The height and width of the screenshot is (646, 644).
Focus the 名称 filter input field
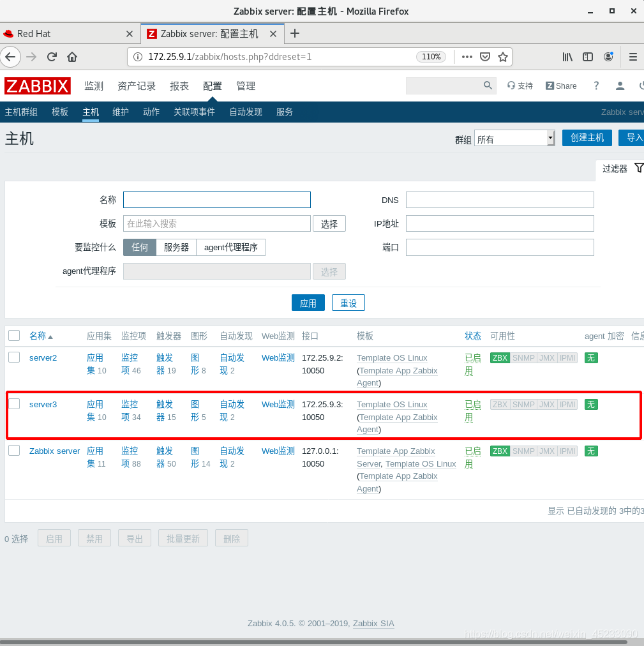[x=217, y=200]
